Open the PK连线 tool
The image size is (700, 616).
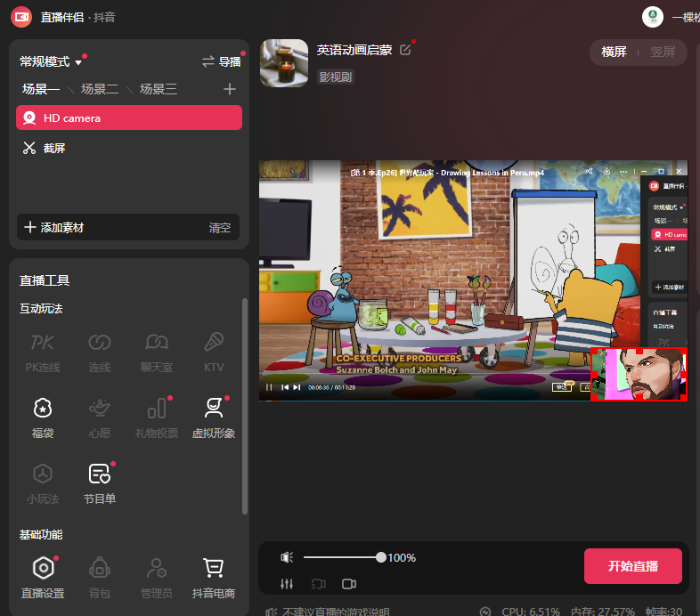(x=43, y=353)
